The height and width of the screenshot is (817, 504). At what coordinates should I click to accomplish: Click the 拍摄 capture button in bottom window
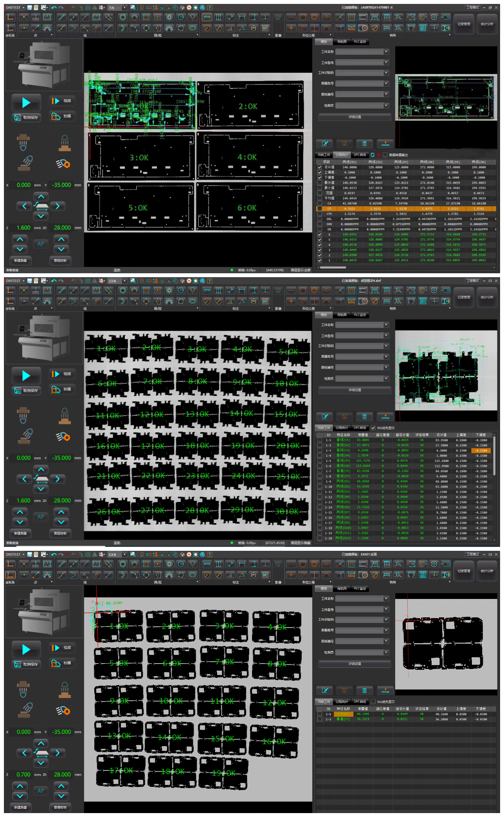(x=62, y=663)
